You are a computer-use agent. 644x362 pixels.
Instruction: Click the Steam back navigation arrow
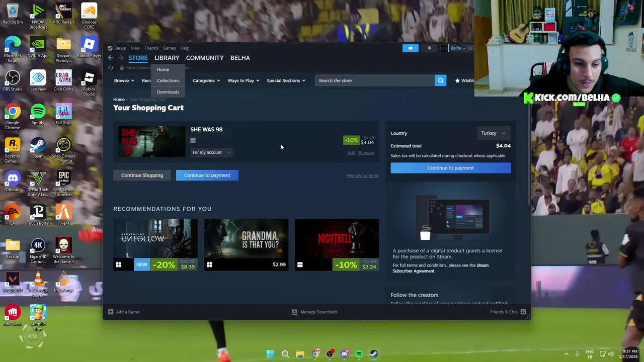point(110,58)
